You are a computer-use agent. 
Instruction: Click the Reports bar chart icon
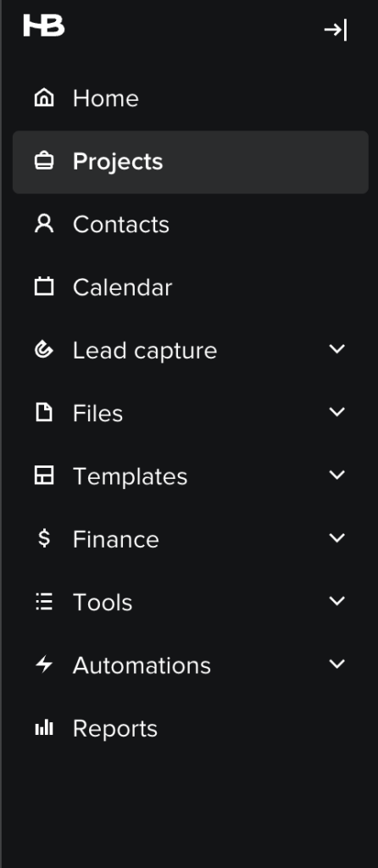[x=44, y=727]
